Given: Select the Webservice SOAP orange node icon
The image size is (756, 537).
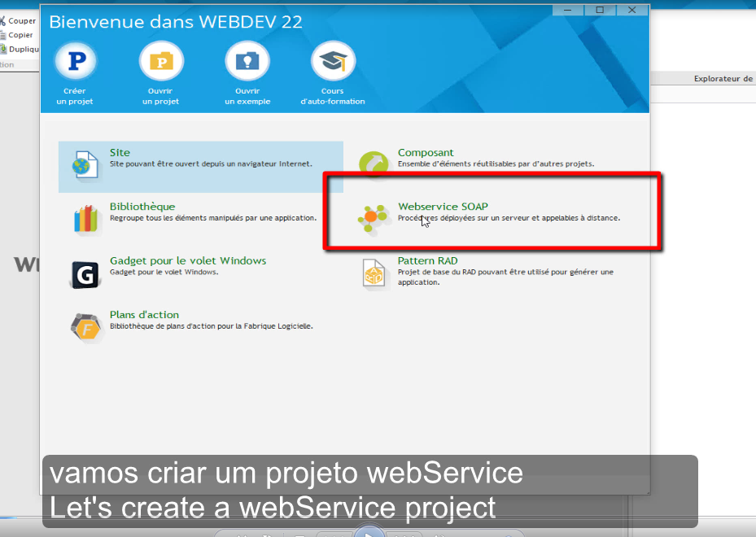Looking at the screenshot, I should tap(373, 218).
